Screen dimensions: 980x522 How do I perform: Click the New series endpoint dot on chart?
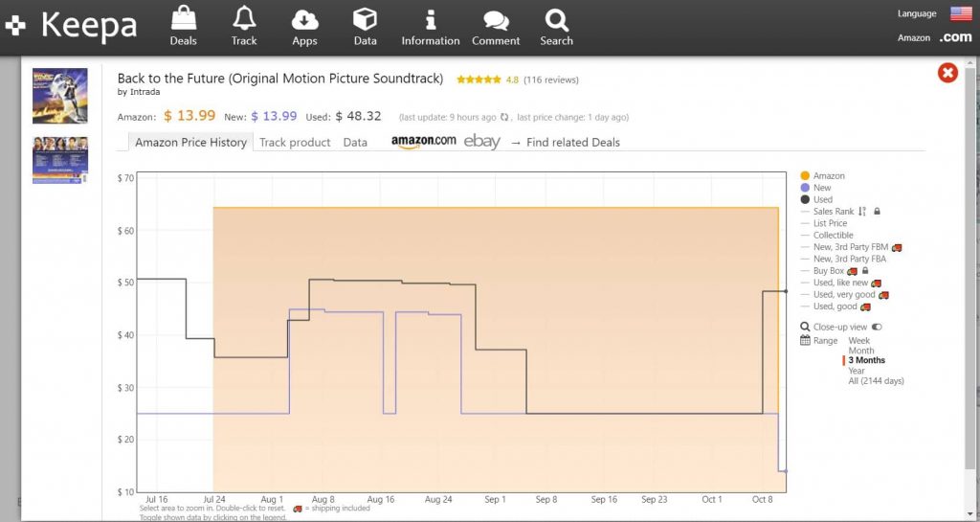[x=786, y=471]
